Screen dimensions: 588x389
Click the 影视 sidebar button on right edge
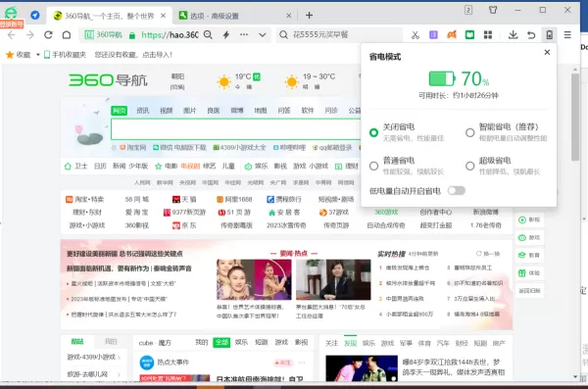(x=529, y=219)
